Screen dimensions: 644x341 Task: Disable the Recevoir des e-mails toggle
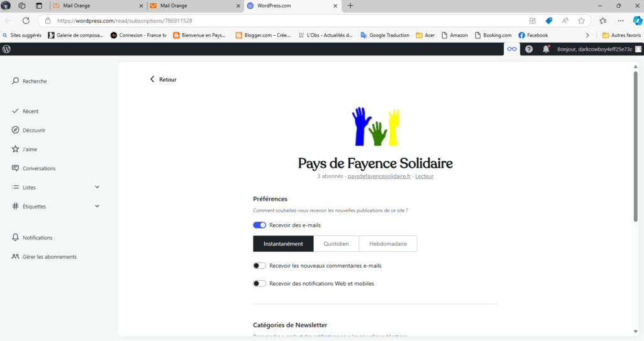(x=259, y=225)
